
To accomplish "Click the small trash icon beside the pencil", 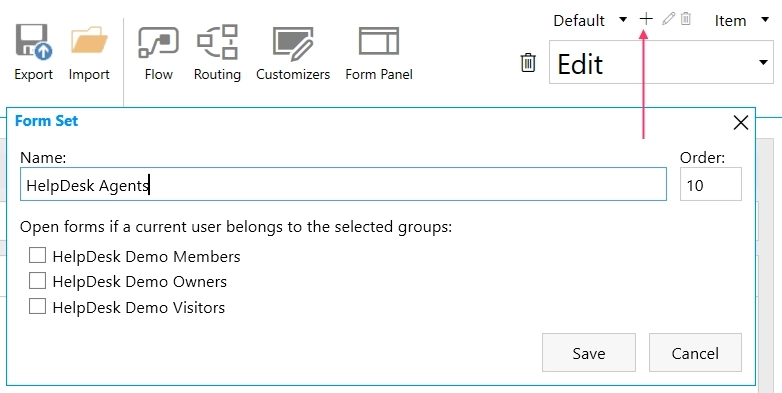I will pyautogui.click(x=686, y=19).
